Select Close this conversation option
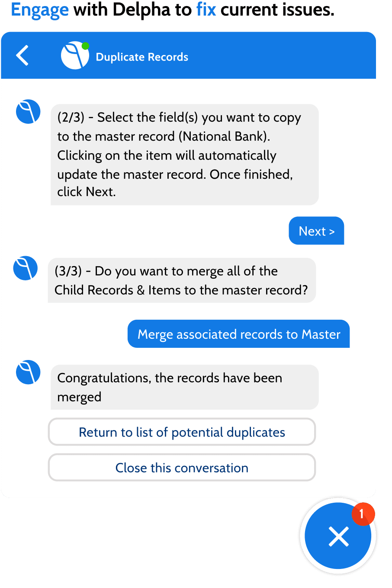 [x=182, y=467]
